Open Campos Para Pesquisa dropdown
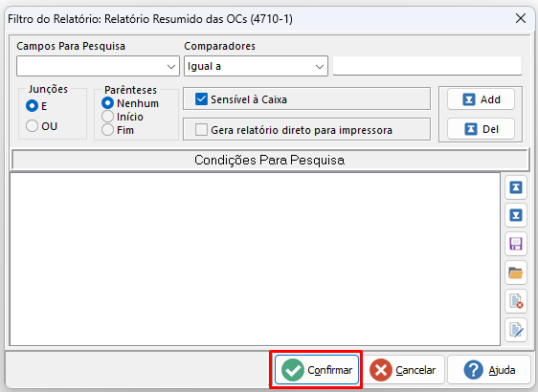This screenshot has width=538, height=392. pyautogui.click(x=98, y=66)
